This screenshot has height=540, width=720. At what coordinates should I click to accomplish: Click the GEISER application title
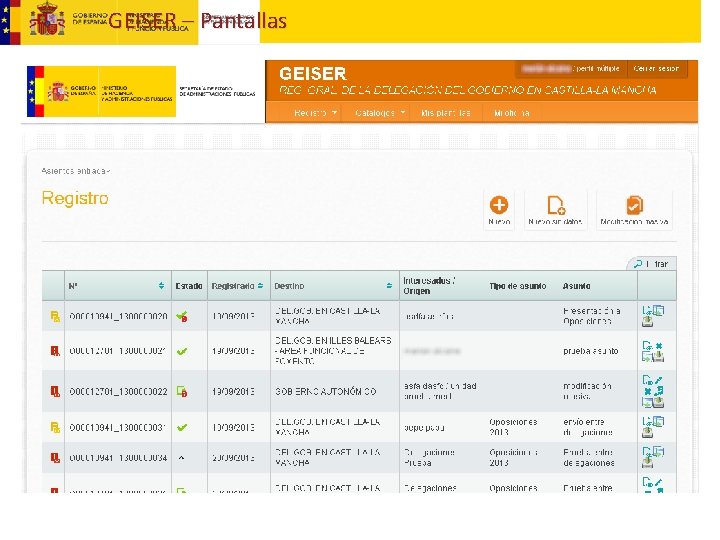(313, 73)
